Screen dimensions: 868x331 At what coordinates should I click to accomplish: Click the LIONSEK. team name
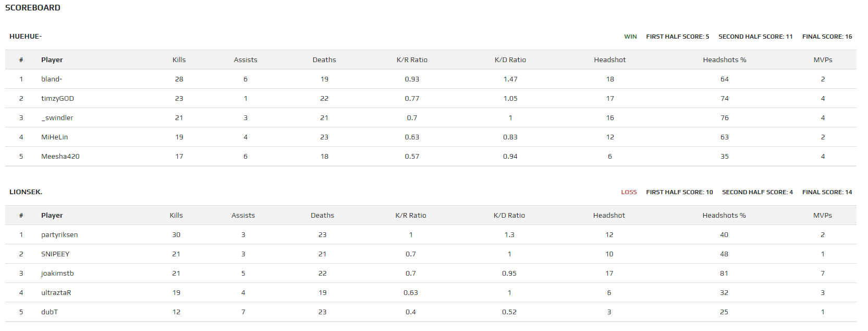[x=26, y=192]
